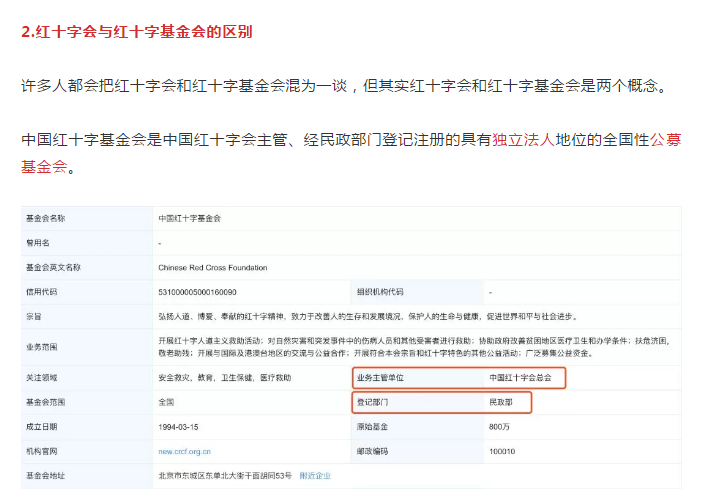Image resolution: width=718 pixels, height=499 pixels.
Task: Click the 登记部门 label
Action: click(x=372, y=402)
